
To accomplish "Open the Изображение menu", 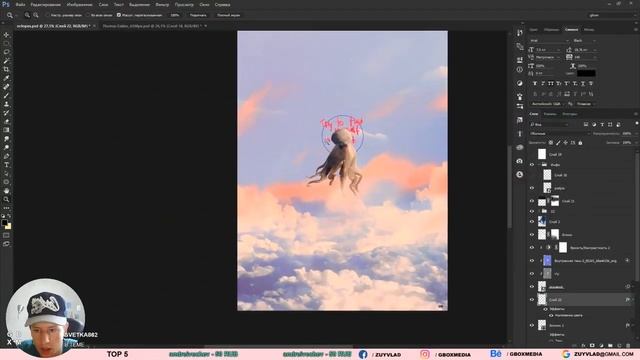I will tap(80, 5).
